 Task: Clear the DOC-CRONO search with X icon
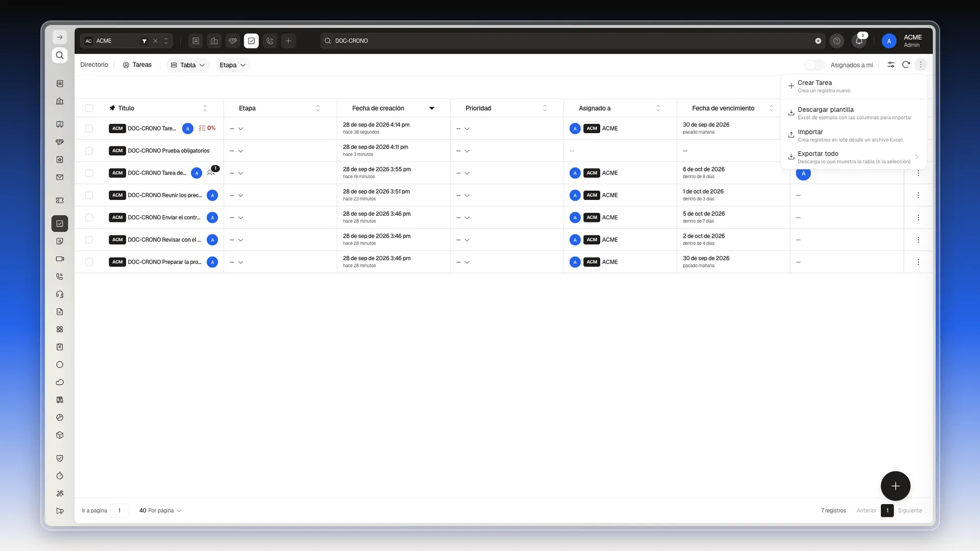coord(818,41)
